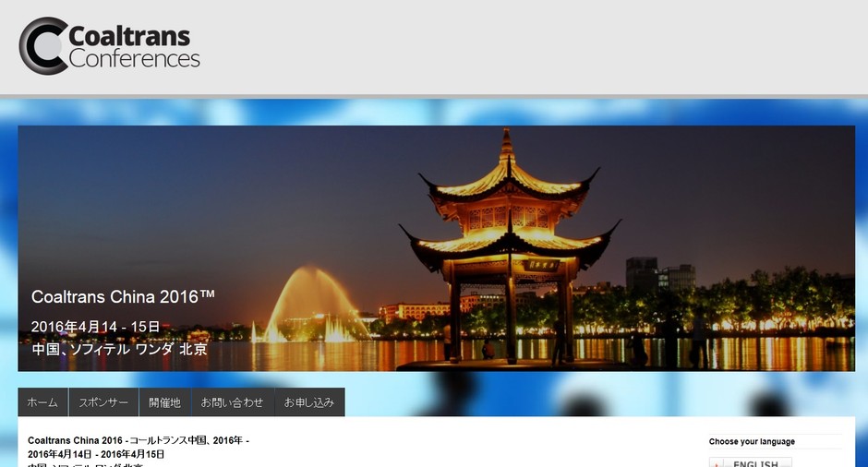Screen dimensions: 868x467
Task: Click the Coaltrans China 2016™ banner title
Action: pos(123,296)
